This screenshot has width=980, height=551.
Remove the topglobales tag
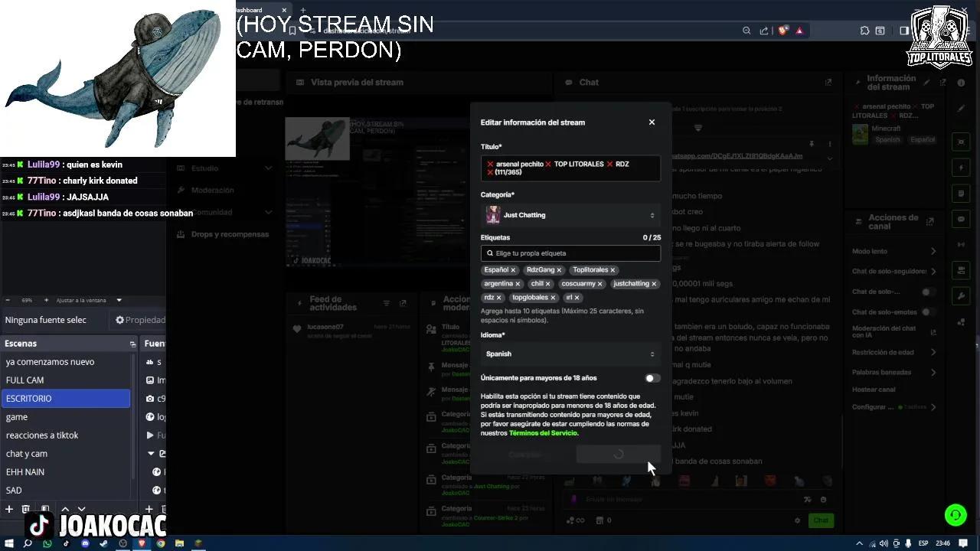coord(553,298)
